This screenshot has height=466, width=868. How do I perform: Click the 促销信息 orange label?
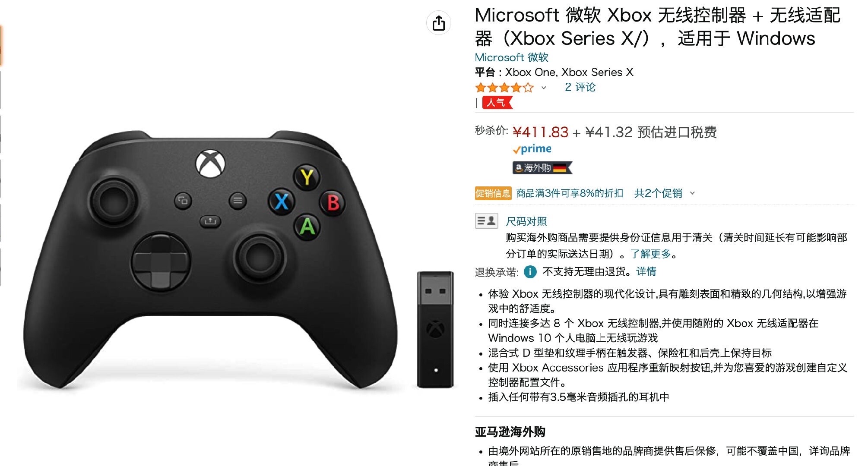tap(493, 193)
